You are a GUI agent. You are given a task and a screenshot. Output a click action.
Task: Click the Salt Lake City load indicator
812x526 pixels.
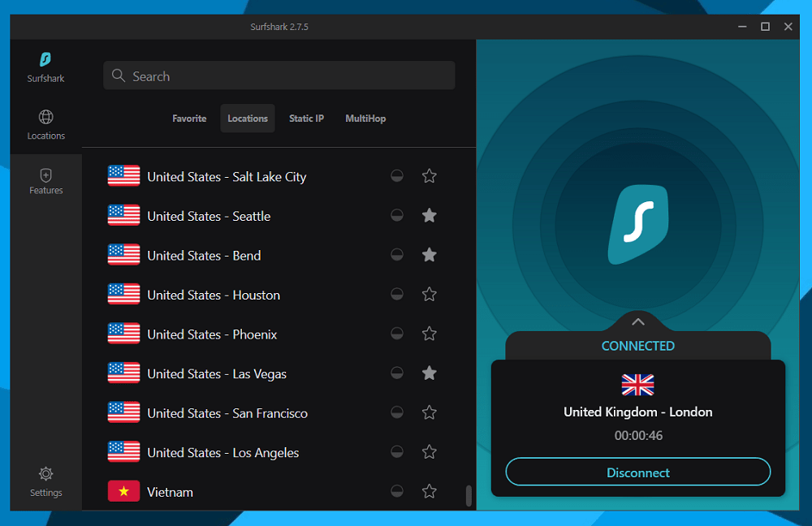(397, 176)
